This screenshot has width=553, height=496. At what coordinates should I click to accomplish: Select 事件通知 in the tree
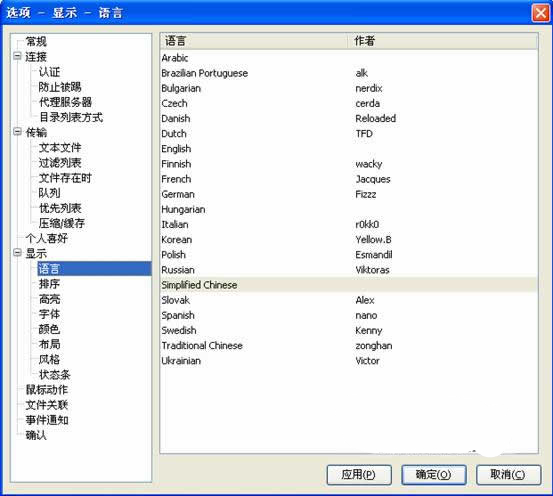[47, 420]
